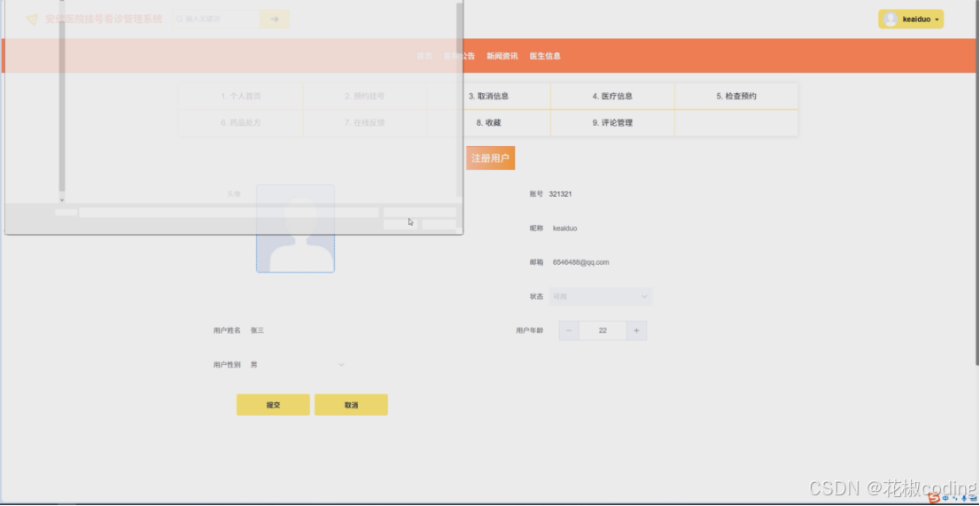The image size is (980, 506).
Task: Click the search arrow button
Action: point(275,19)
